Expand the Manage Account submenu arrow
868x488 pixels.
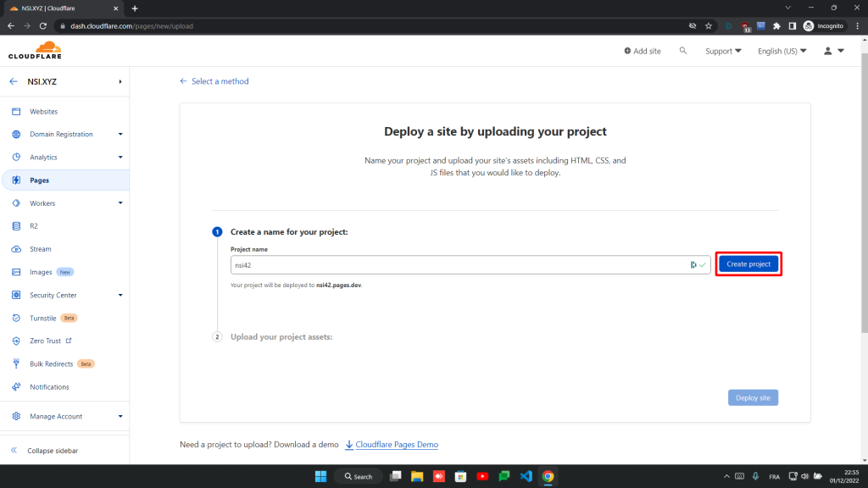tap(120, 416)
